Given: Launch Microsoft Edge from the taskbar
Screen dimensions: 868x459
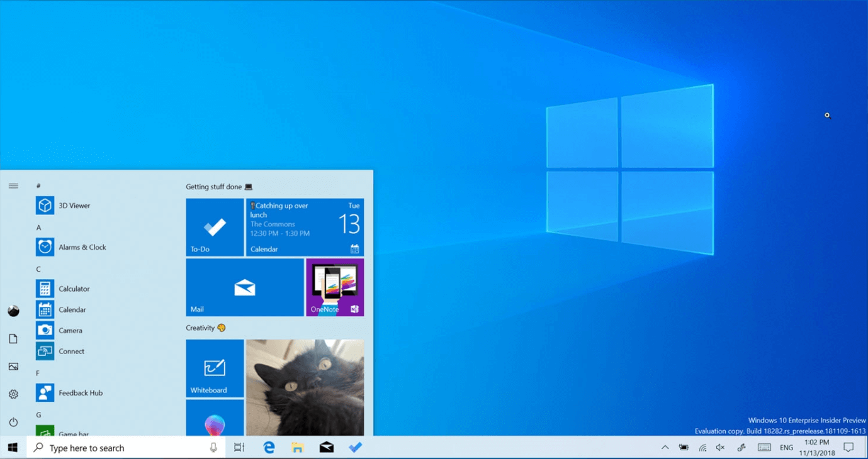Looking at the screenshot, I should coord(269,448).
